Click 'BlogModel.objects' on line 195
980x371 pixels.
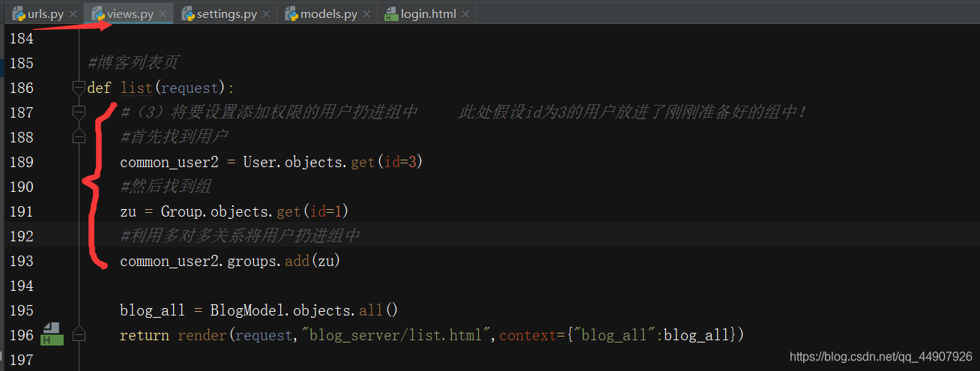click(x=282, y=310)
